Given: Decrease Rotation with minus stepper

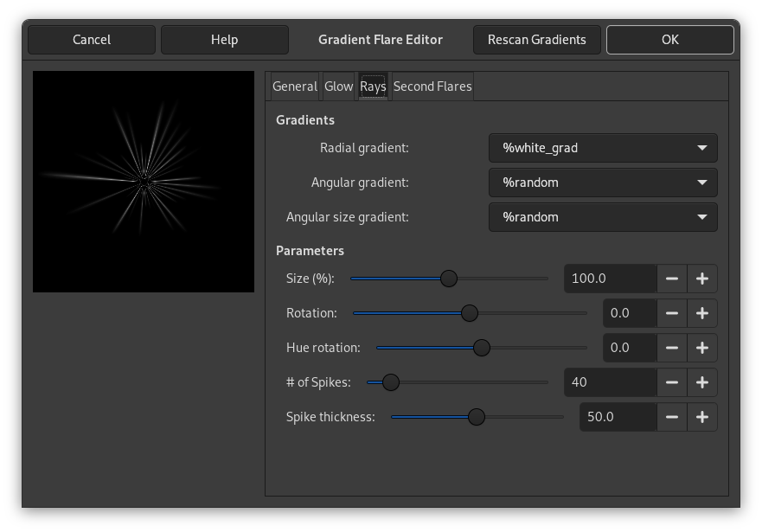Looking at the screenshot, I should 672,312.
